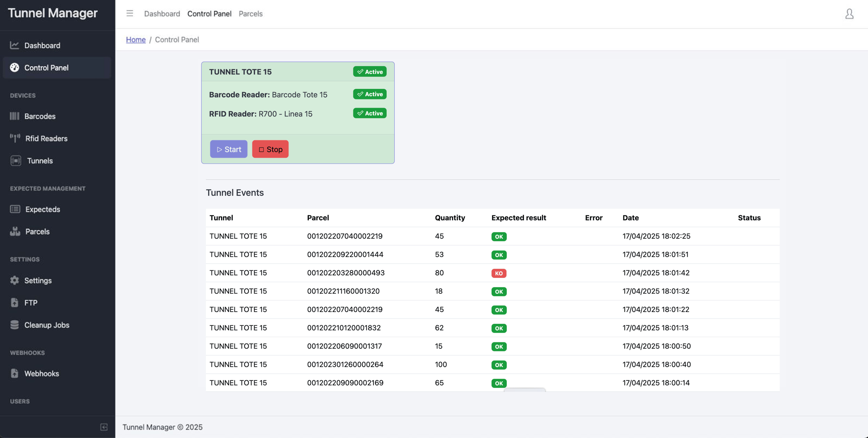This screenshot has width=868, height=438.
Task: Click the TUNNEL TOTE 15 card title
Action: [x=240, y=71]
